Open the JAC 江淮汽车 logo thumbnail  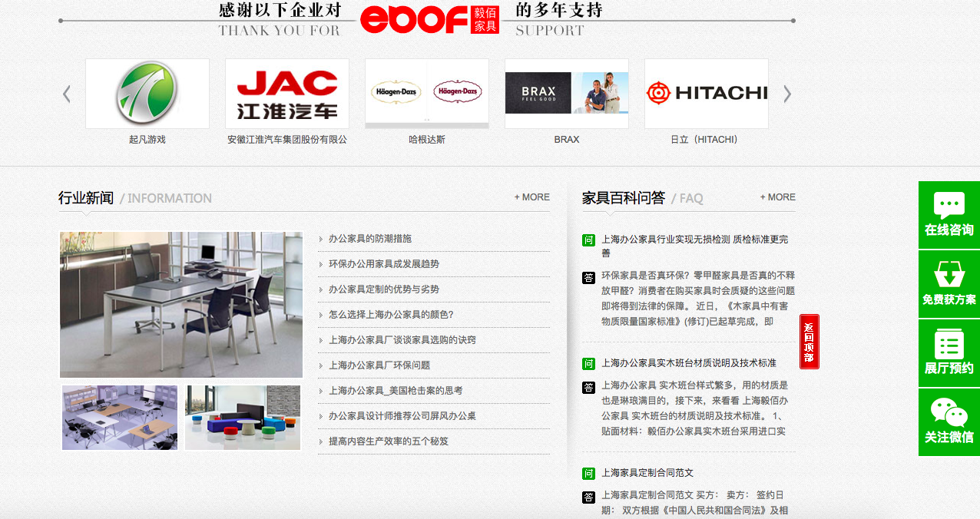pyautogui.click(x=287, y=94)
